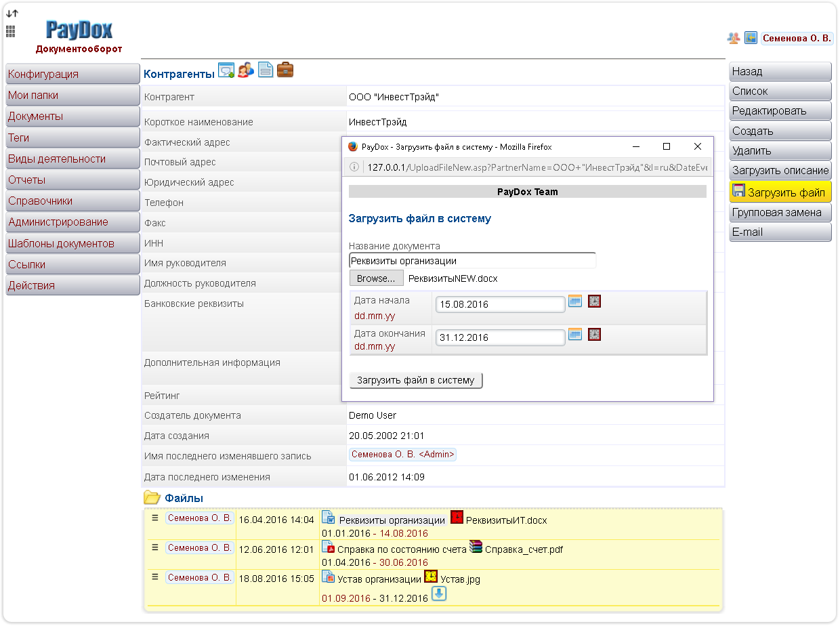
Task: Open the Документы menu section
Action: coord(72,117)
